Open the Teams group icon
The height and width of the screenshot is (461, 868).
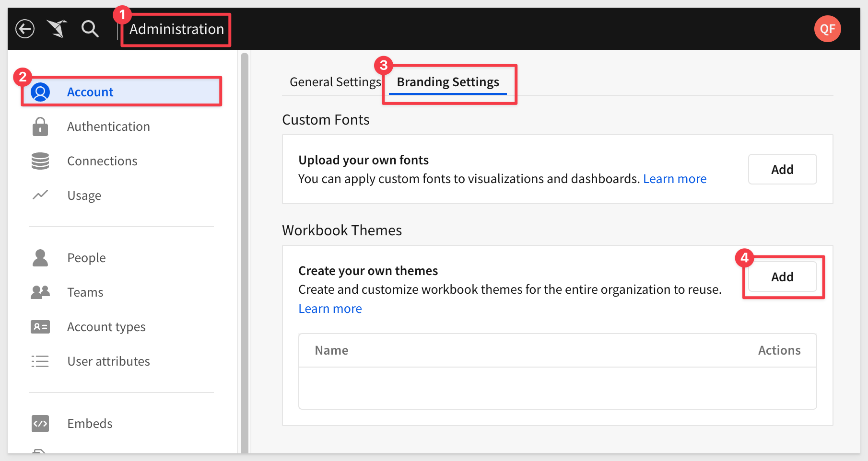[x=40, y=292]
